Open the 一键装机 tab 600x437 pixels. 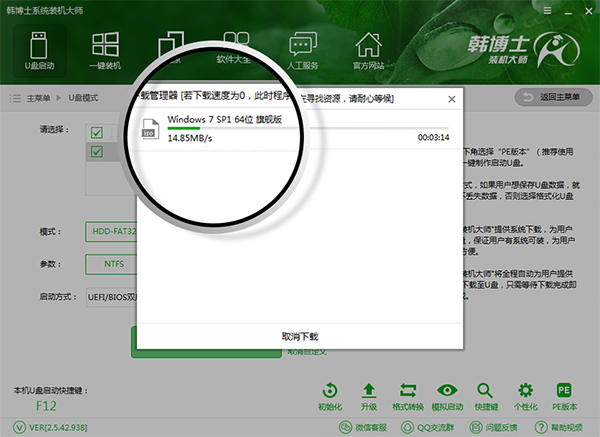[x=105, y=51]
